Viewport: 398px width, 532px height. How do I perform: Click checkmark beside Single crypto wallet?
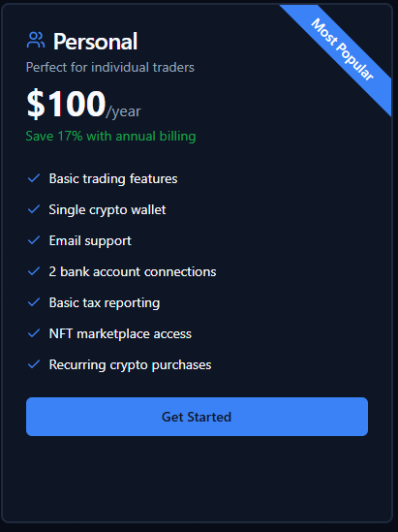pyautogui.click(x=34, y=209)
